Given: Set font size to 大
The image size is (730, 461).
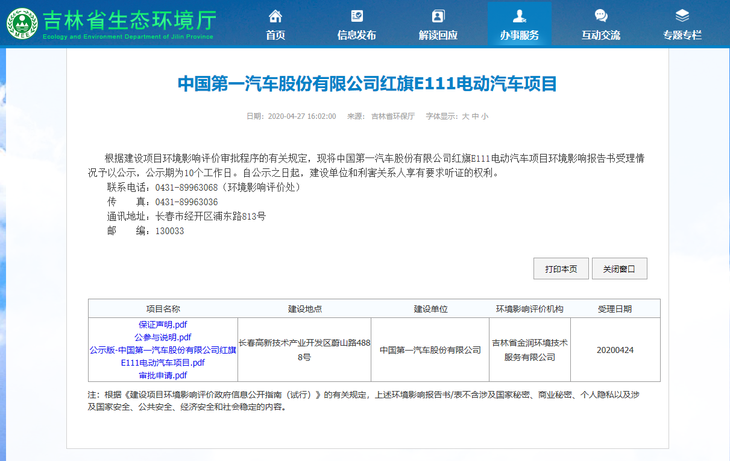Looking at the screenshot, I should click(465, 116).
